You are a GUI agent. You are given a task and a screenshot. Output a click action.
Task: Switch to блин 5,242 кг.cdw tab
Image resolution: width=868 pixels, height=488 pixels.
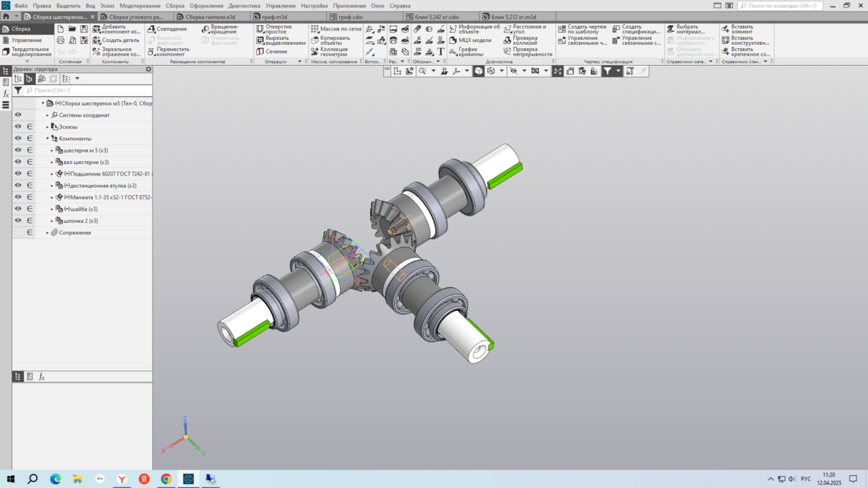[x=441, y=16]
